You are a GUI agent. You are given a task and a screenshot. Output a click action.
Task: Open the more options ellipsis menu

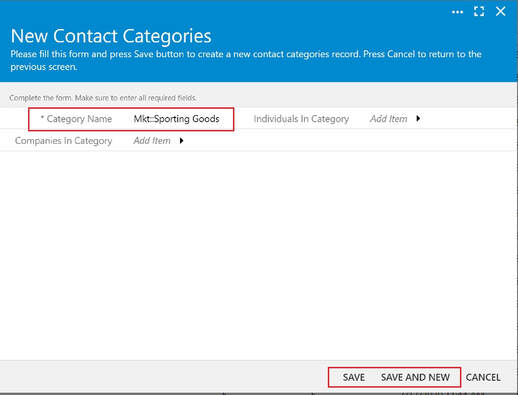tap(457, 12)
